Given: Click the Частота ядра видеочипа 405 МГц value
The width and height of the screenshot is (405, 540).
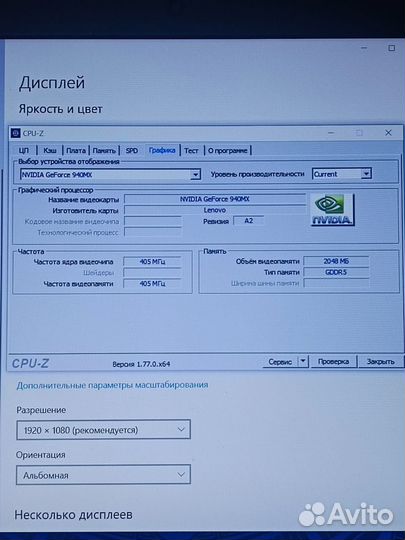Looking at the screenshot, I should pyautogui.click(x=152, y=262).
